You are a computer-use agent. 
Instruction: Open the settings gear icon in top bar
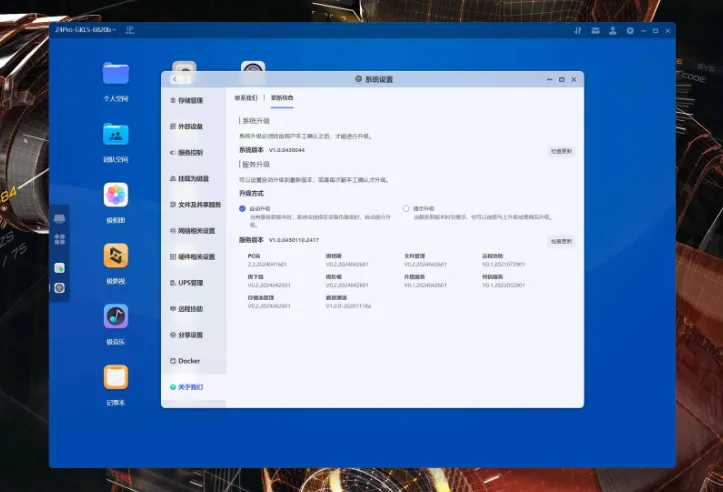tap(630, 30)
